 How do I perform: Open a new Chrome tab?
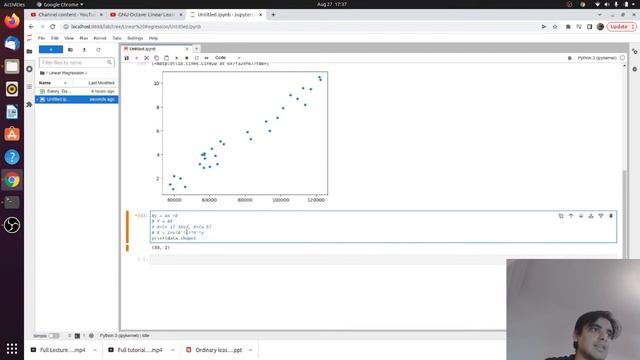click(273, 15)
